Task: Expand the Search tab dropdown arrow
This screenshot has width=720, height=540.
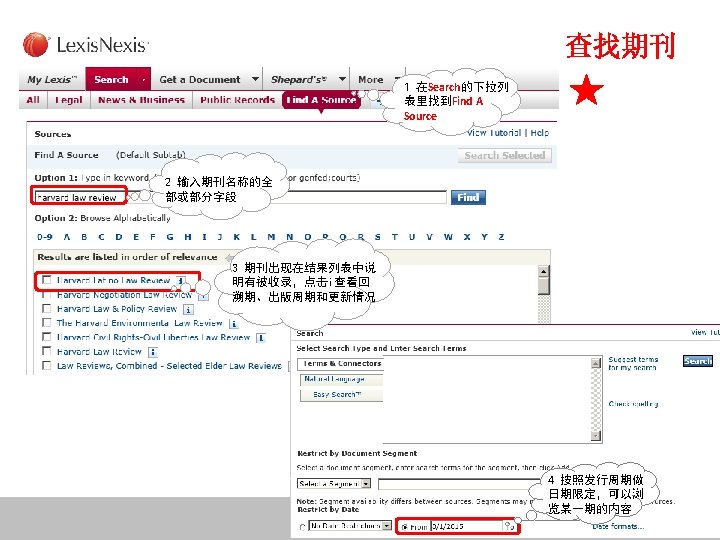Action: [x=144, y=80]
